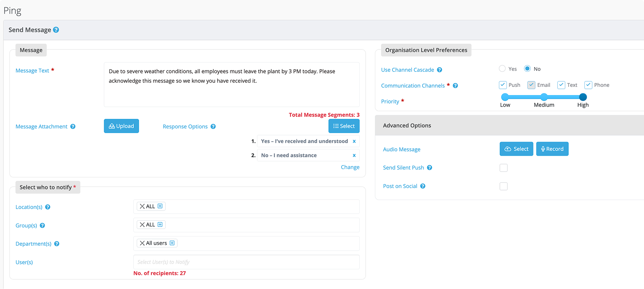Toggle the Email channel checkbox
This screenshot has width=644, height=289.
click(x=531, y=85)
